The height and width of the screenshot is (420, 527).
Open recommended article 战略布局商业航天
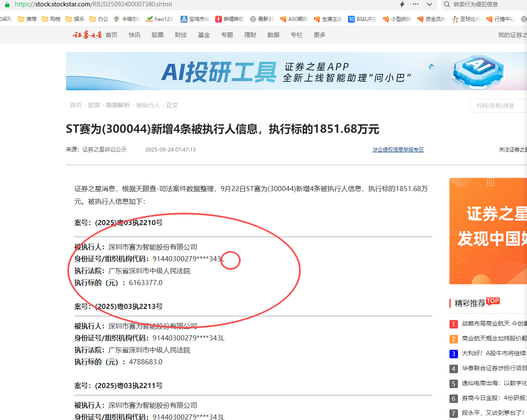494,324
